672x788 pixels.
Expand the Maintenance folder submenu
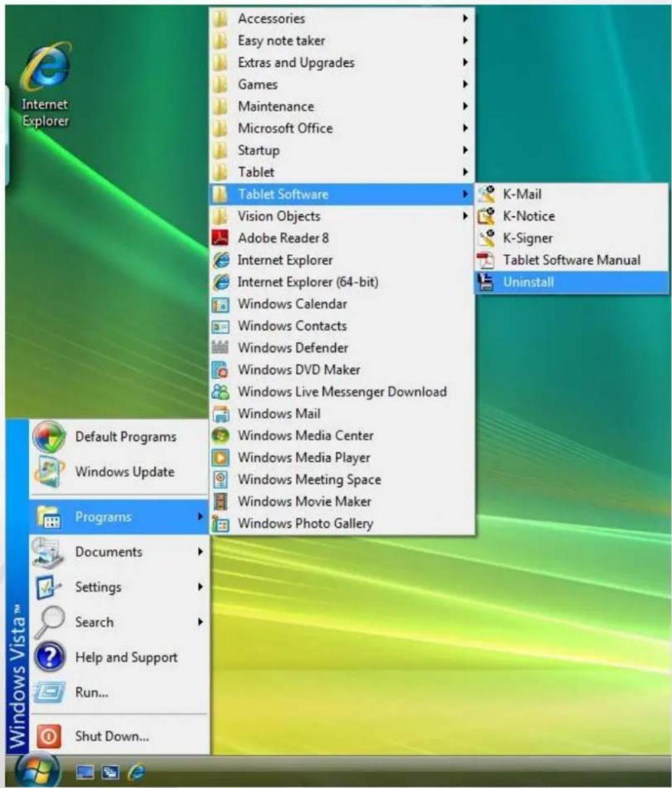click(342, 106)
